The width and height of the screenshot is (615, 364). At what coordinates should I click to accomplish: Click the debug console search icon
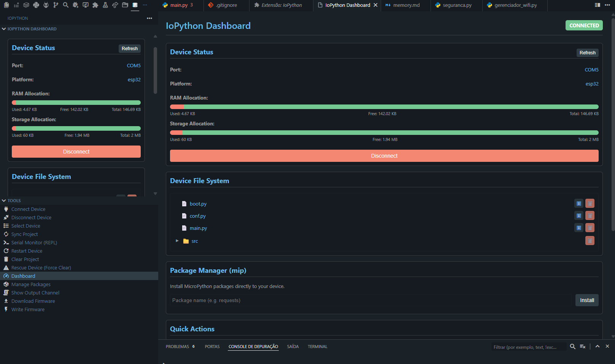point(572,347)
